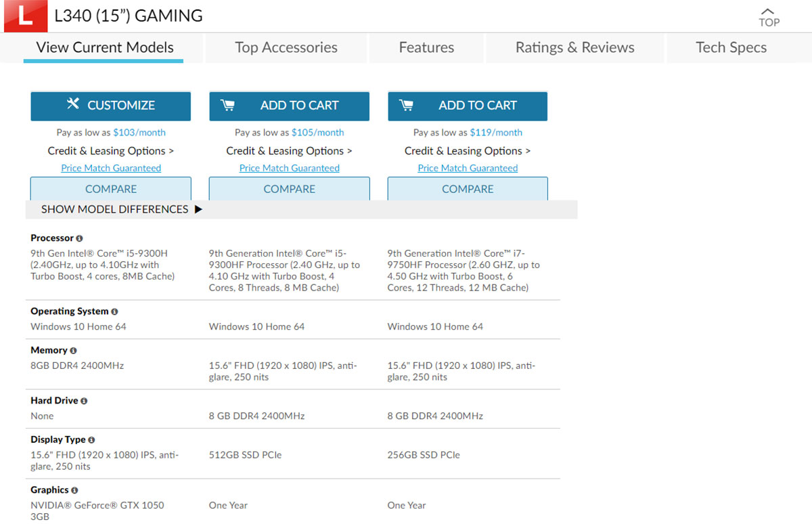The image size is (812, 524).
Task: Open the $105/month financing link
Action: [318, 133]
